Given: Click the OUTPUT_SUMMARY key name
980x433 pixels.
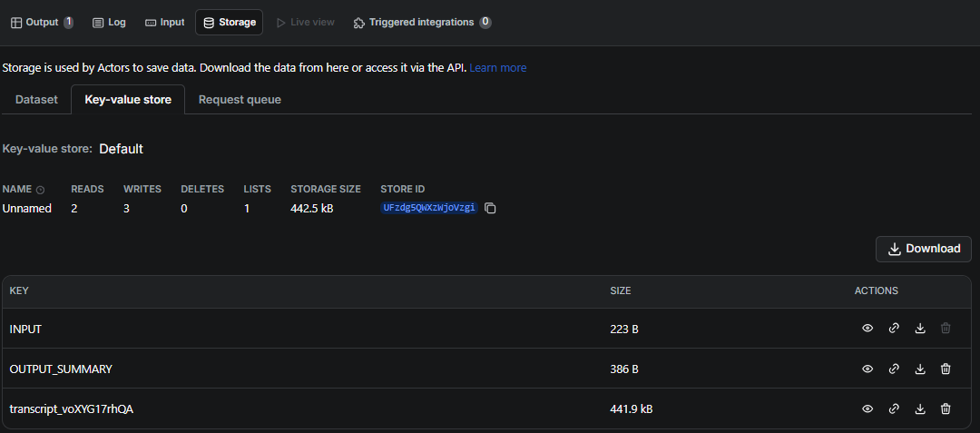Looking at the screenshot, I should 61,369.
